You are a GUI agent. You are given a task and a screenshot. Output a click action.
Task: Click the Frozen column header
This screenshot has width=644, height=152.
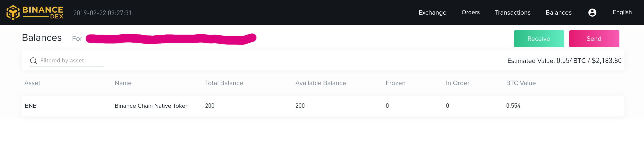click(395, 83)
